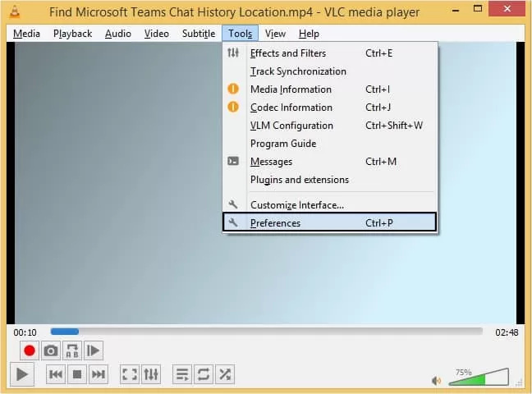Toggle the A-B loop button
532x394 pixels.
(72, 350)
